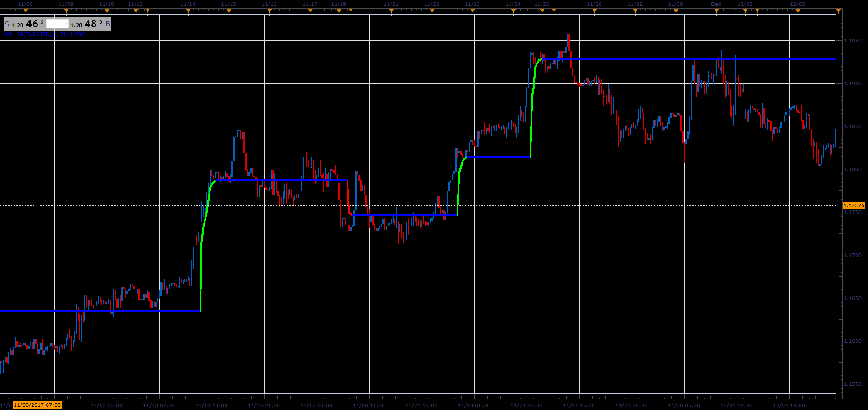Click the orange day marker under 11/29

pos(635,11)
